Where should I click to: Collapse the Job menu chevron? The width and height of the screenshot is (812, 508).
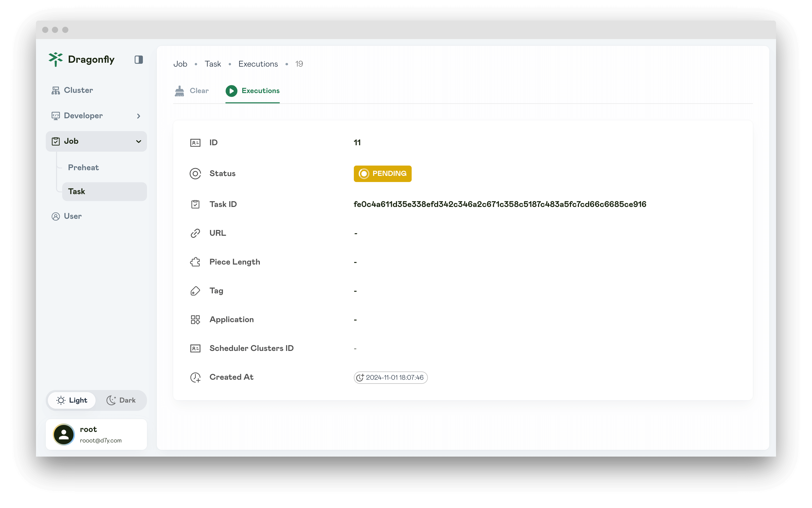click(138, 141)
